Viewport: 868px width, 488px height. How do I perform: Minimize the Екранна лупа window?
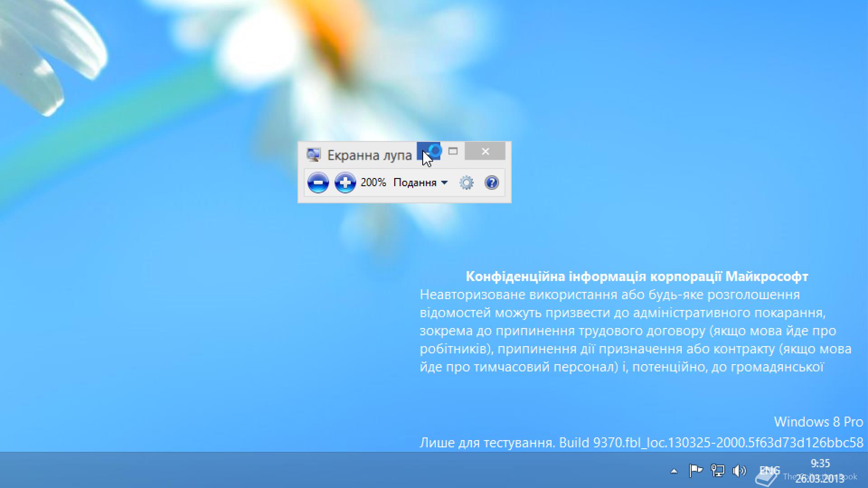(429, 151)
